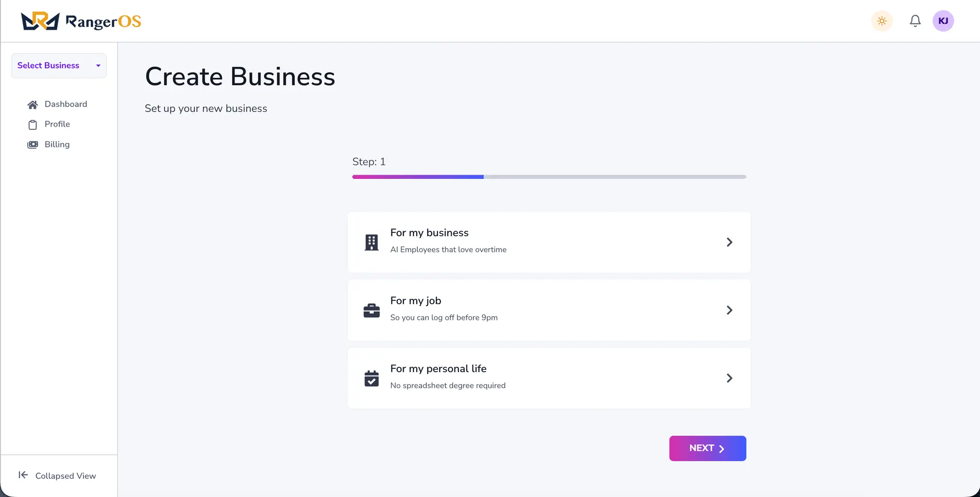Click the Billing money icon
Image resolution: width=980 pixels, height=497 pixels.
pos(33,144)
